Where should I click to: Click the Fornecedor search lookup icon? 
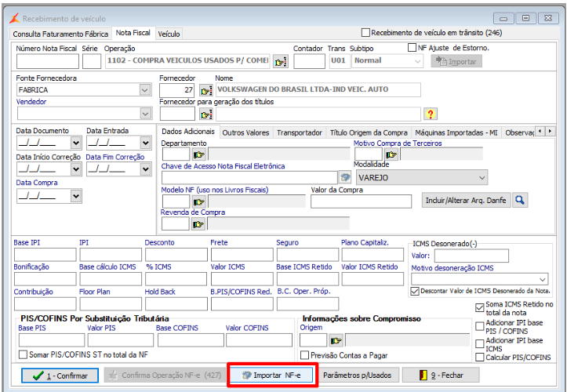[206, 90]
